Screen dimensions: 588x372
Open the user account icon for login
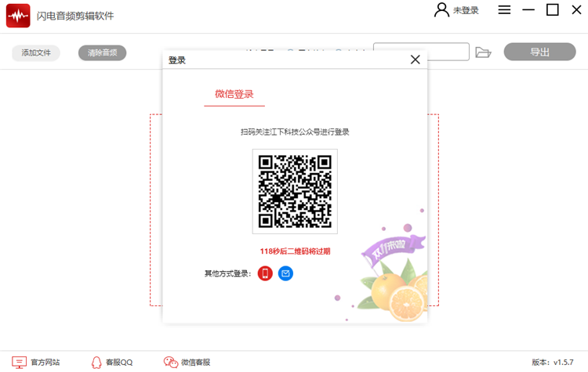(x=441, y=10)
